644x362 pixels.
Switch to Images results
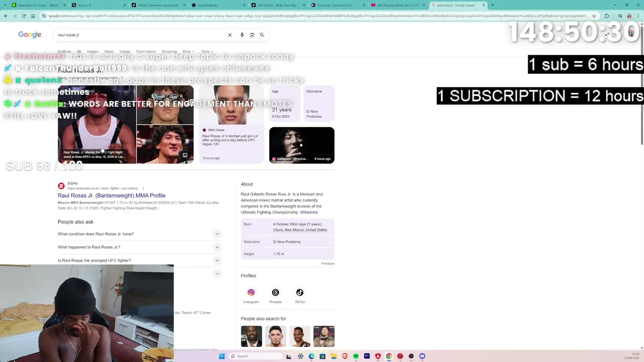pos(93,51)
